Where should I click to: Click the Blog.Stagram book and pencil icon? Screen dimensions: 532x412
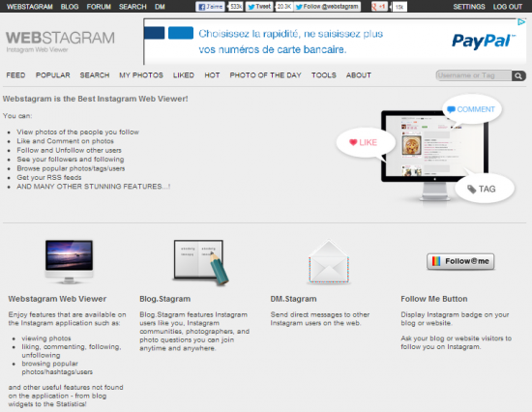click(x=201, y=262)
